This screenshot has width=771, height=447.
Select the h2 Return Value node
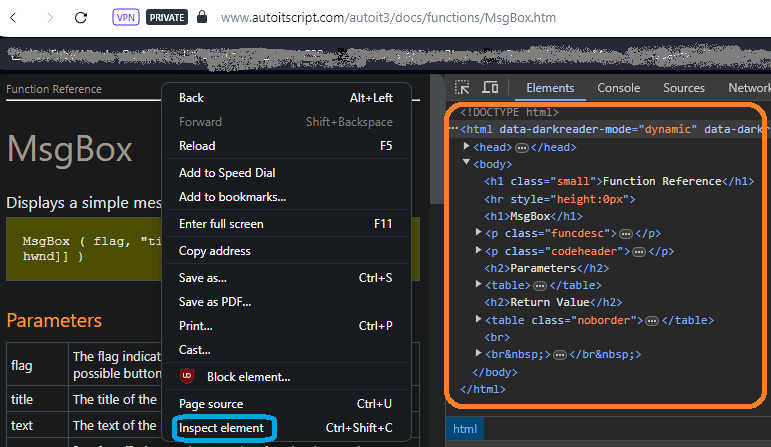553,302
